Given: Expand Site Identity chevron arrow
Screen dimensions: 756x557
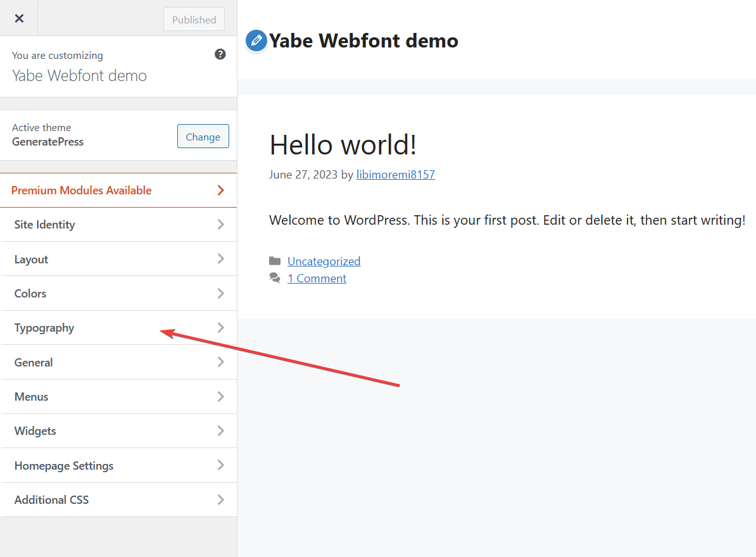Looking at the screenshot, I should click(221, 225).
